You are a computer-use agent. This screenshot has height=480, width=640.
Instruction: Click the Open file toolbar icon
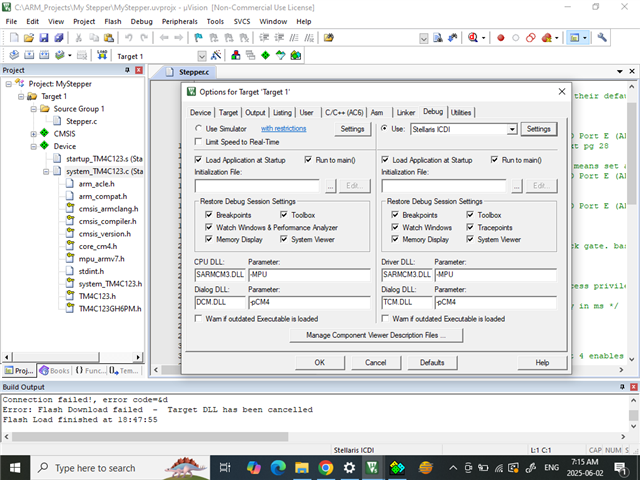[30, 38]
